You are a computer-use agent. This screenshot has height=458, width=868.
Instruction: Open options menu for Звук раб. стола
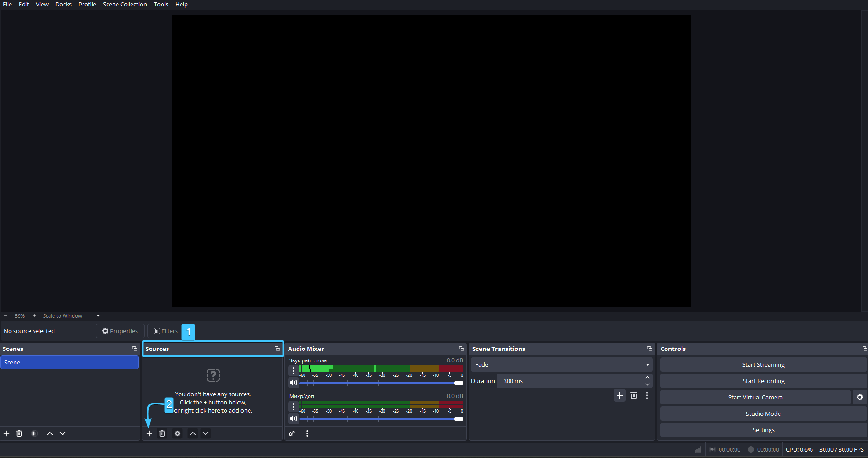[294, 371]
